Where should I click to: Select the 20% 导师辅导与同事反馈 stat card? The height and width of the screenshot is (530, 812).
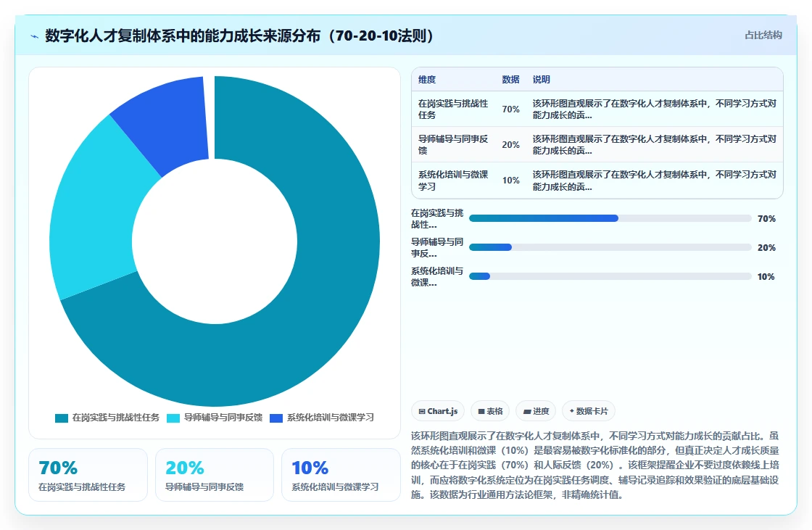[215, 475]
